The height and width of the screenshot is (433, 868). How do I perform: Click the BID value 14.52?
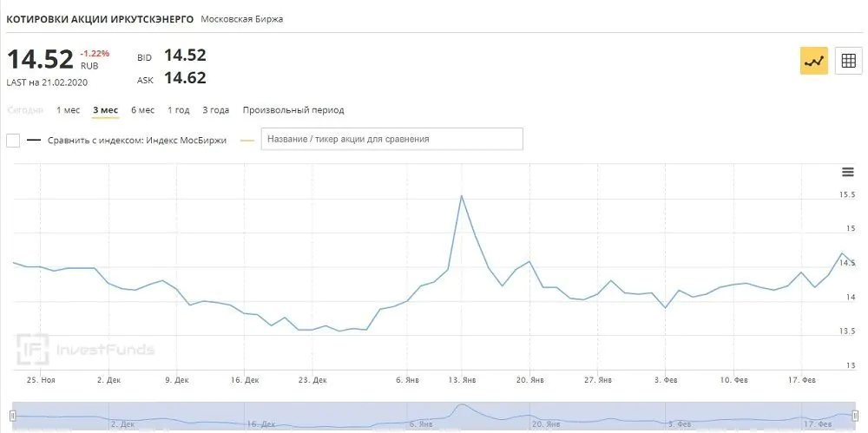pyautogui.click(x=185, y=55)
